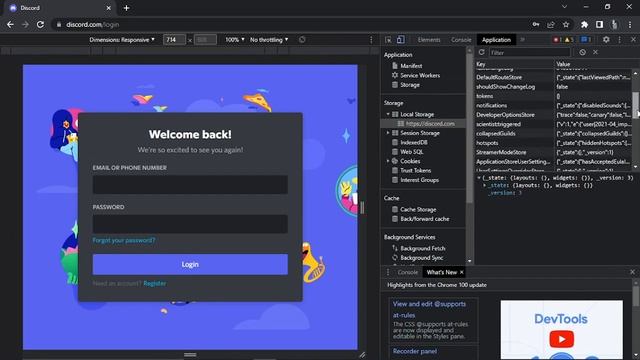This screenshot has height=360, width=640.
Task: Switch to the Console tab in top bar
Action: [x=461, y=40]
